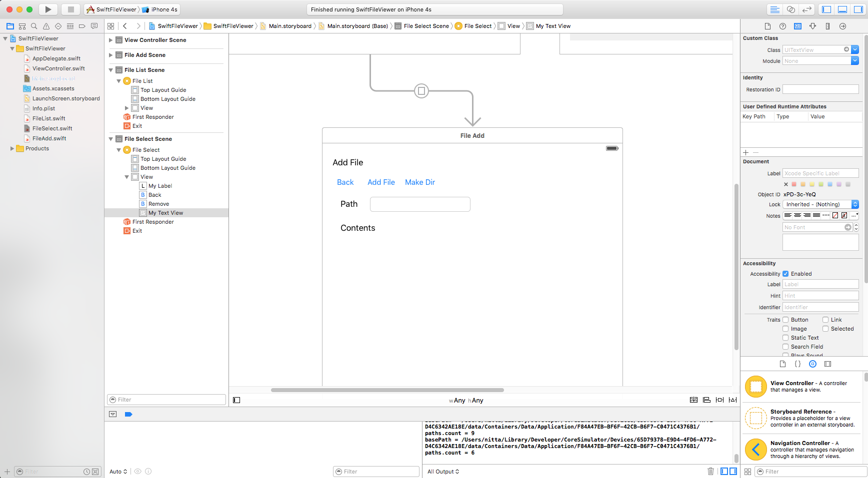
Task: Toggle the Accessibility Enabled checkbox
Action: 785,274
